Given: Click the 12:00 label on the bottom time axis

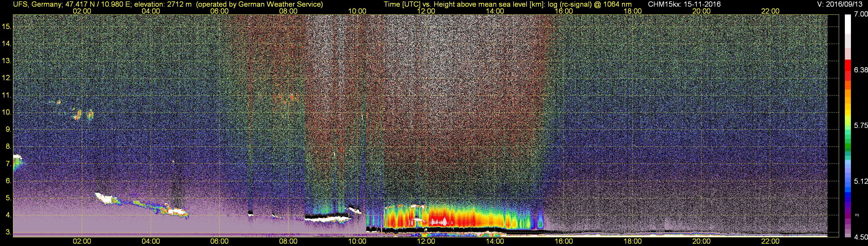Looking at the screenshot, I should click(x=426, y=241).
